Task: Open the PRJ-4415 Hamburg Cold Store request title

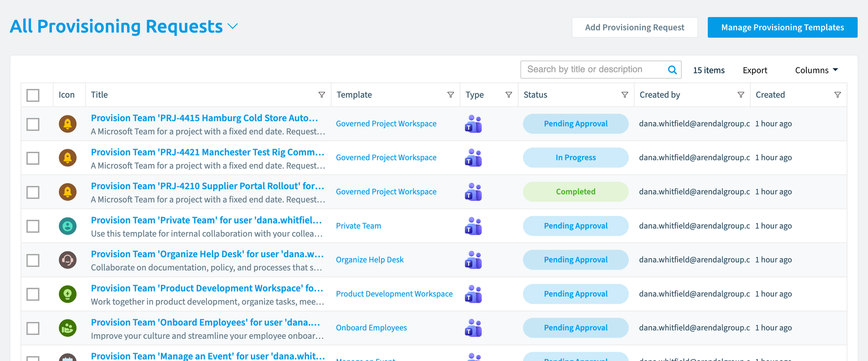Action: point(204,118)
